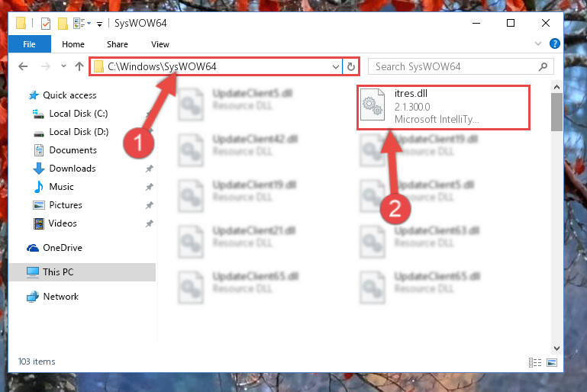Select the itres.dll file
The image size is (587, 392).
[x=443, y=107]
